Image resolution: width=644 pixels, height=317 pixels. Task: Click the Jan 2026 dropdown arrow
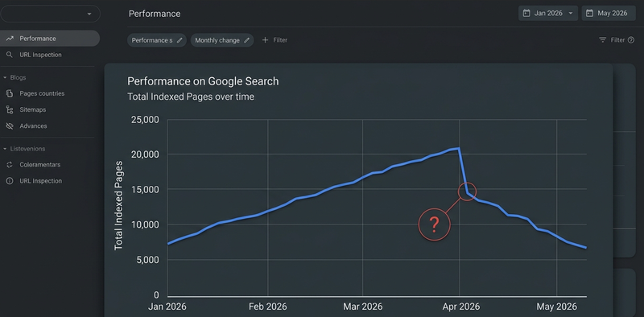(570, 13)
